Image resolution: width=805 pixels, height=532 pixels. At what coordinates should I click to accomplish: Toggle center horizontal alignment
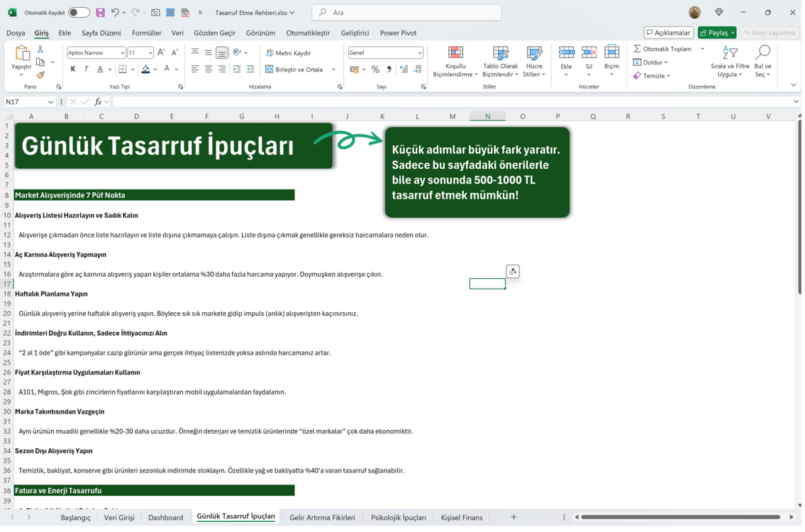(x=209, y=70)
